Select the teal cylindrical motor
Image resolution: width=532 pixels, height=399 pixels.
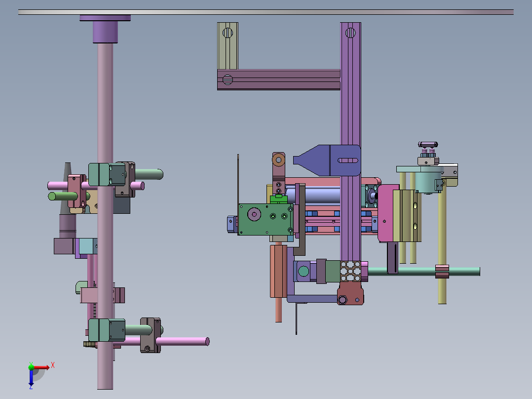(428, 182)
